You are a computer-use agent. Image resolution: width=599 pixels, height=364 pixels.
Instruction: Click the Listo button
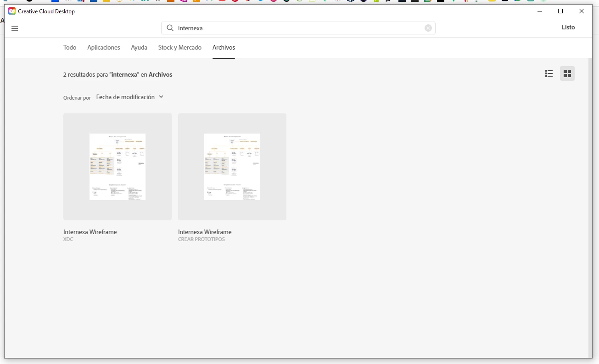568,28
